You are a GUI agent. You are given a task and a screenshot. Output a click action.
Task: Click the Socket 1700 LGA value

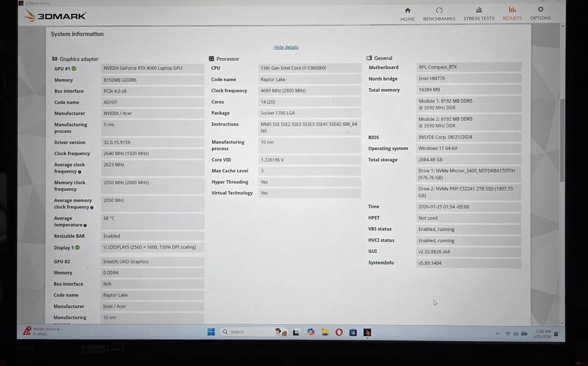pos(309,113)
